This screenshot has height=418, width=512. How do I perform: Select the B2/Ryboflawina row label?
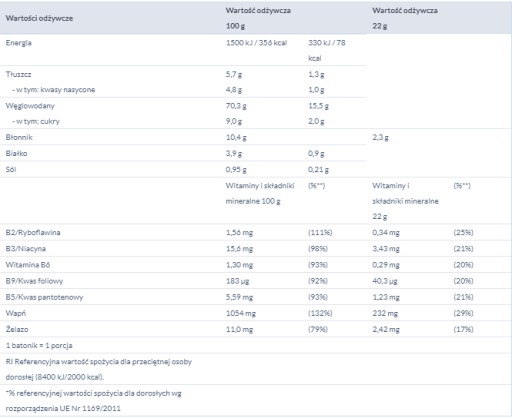(33, 233)
